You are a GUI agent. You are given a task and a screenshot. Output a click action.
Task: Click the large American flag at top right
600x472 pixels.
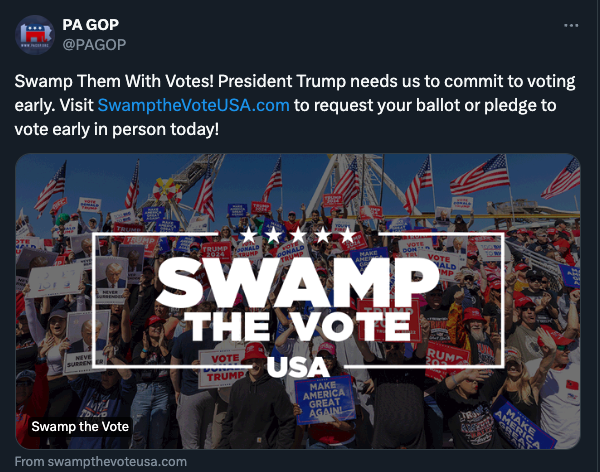tap(480, 175)
